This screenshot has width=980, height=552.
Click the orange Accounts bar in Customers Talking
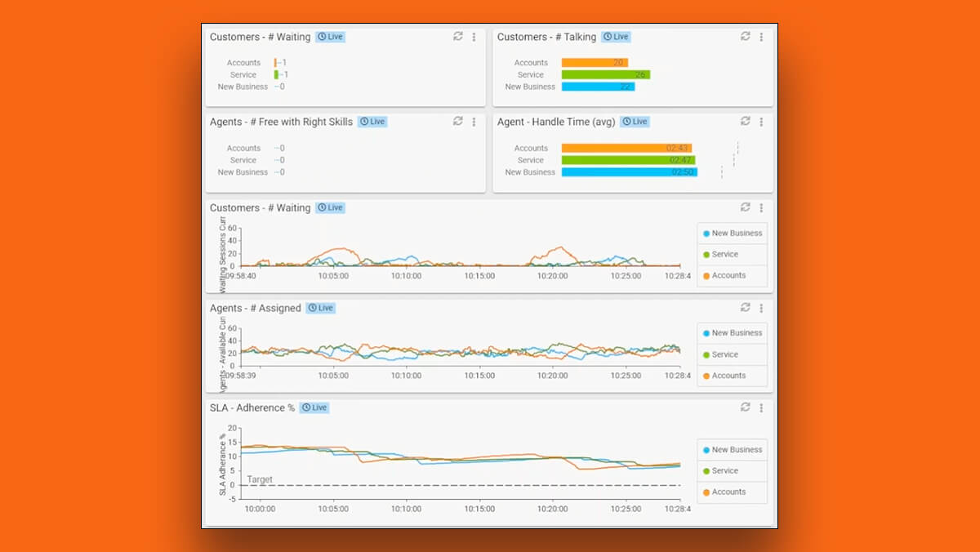point(595,62)
